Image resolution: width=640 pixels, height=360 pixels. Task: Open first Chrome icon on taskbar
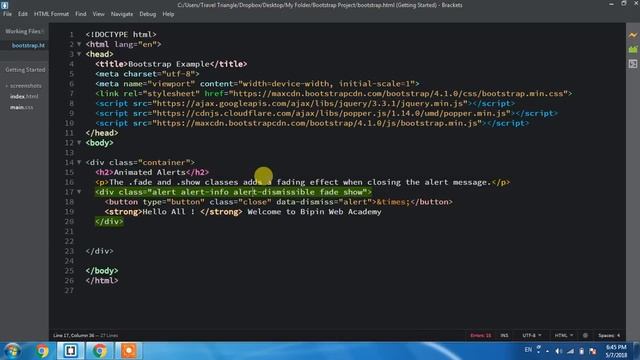(41, 351)
